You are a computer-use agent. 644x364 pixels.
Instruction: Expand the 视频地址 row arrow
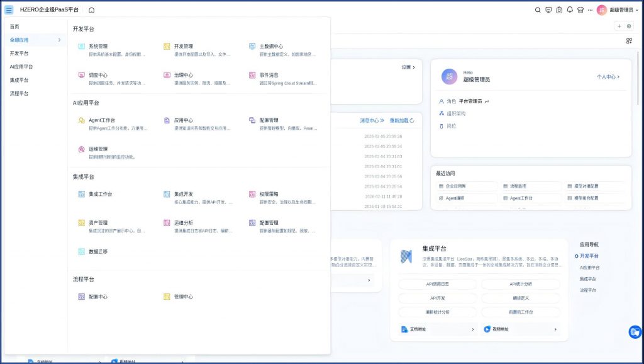pos(555,329)
